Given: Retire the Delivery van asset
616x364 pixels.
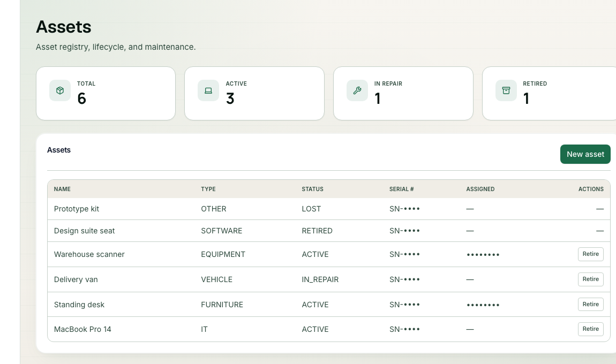Looking at the screenshot, I should click(x=590, y=279).
